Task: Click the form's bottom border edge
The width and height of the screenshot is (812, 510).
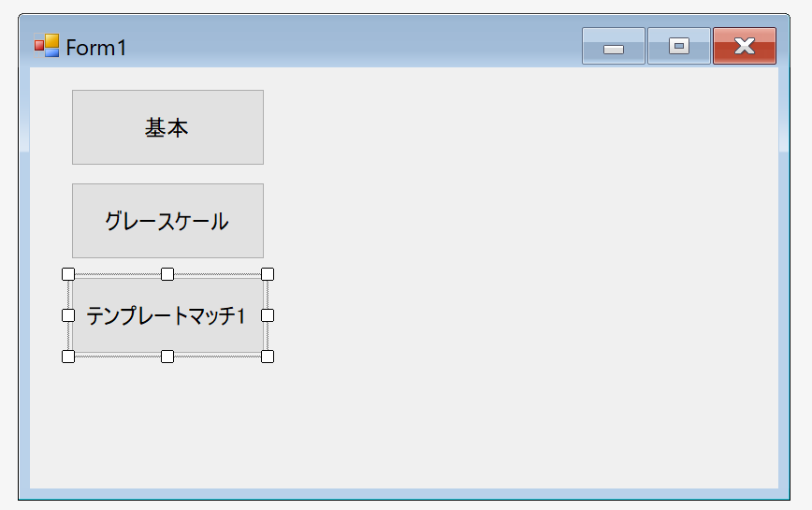Action: tap(404, 494)
